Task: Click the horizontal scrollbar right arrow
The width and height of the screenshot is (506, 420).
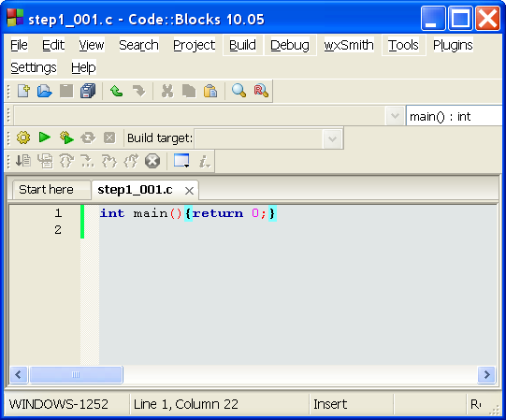Action: [486, 375]
